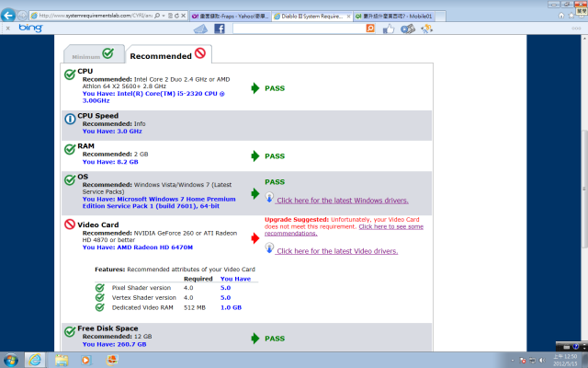
Task: Click the orange application icon on taskbar
Action: [111, 360]
